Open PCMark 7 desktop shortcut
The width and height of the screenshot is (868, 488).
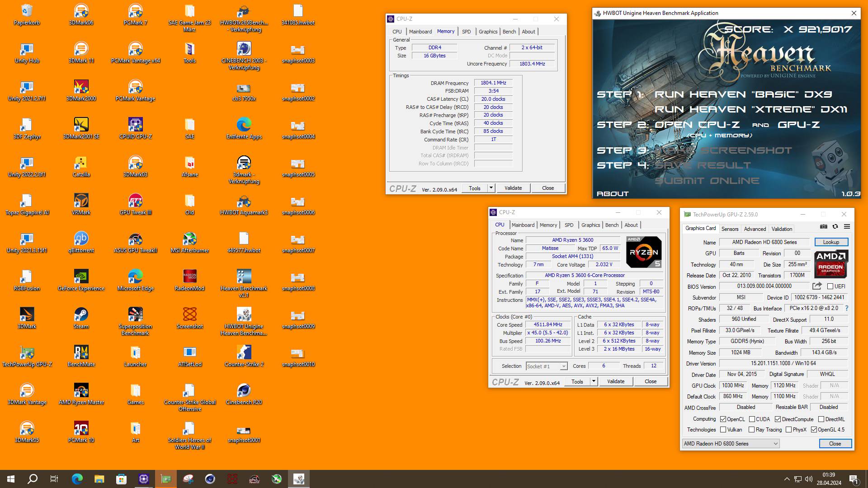(x=135, y=14)
